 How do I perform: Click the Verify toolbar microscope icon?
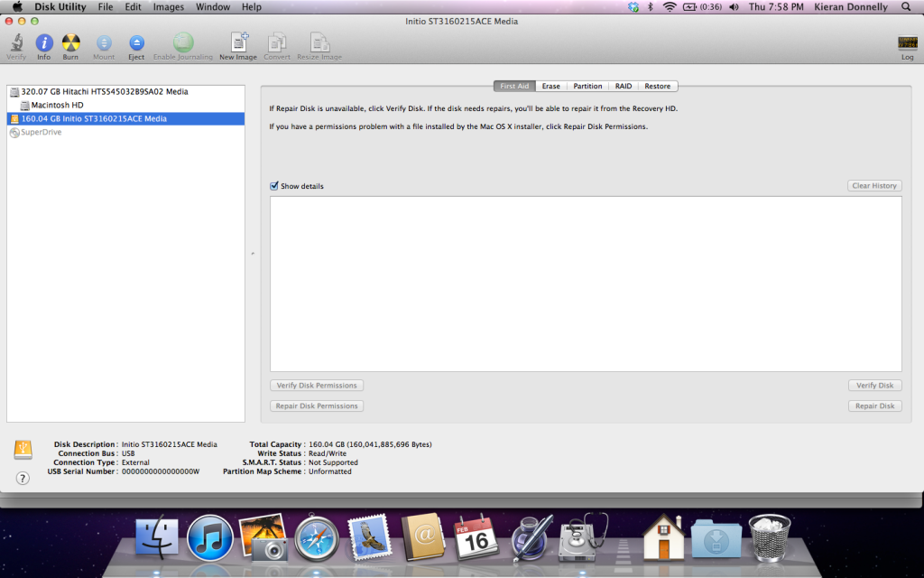tap(16, 42)
